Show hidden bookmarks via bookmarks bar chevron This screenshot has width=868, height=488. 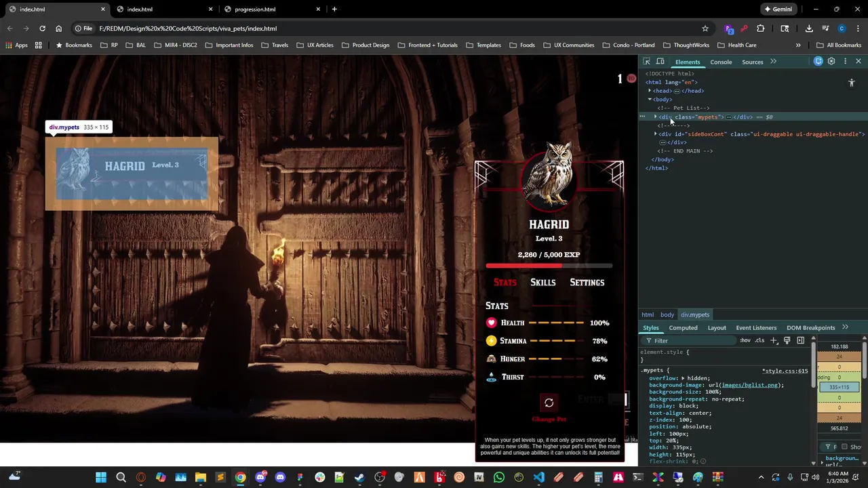pyautogui.click(x=798, y=45)
